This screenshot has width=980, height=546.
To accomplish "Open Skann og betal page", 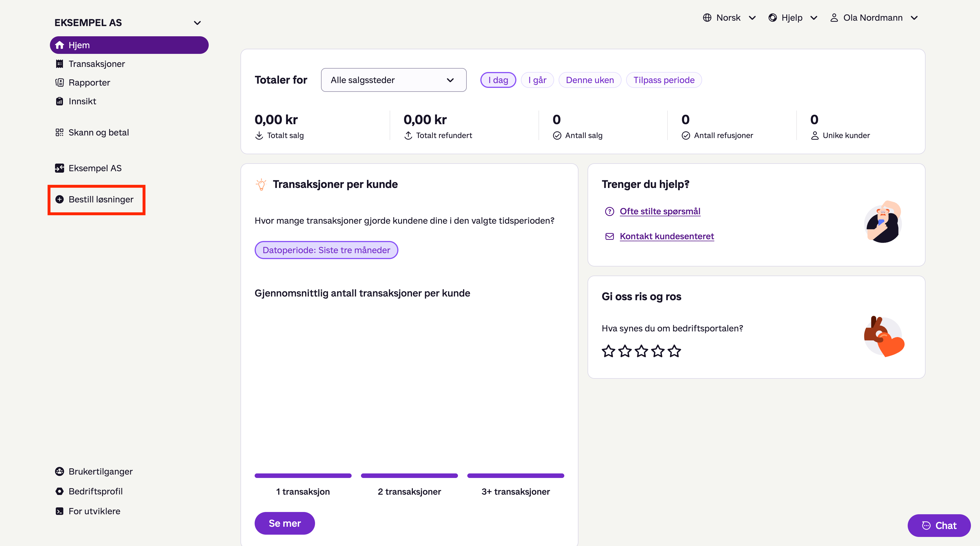I will pos(129,132).
